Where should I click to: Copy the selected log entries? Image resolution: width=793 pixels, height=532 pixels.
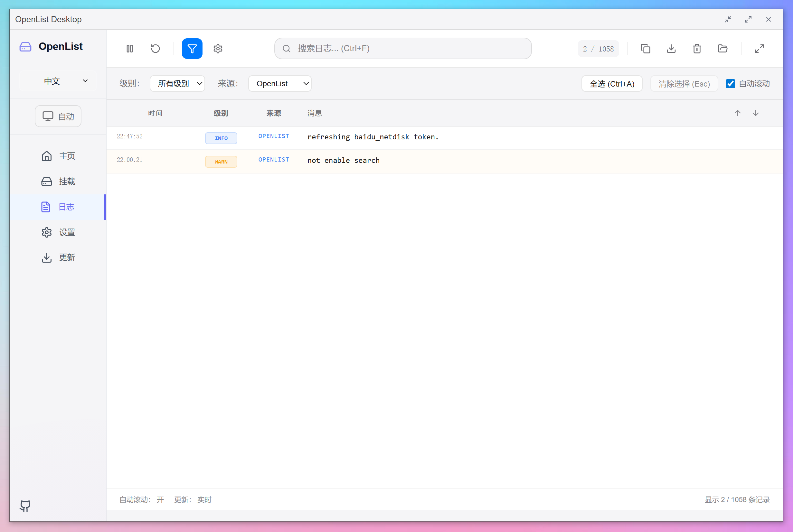(646, 49)
